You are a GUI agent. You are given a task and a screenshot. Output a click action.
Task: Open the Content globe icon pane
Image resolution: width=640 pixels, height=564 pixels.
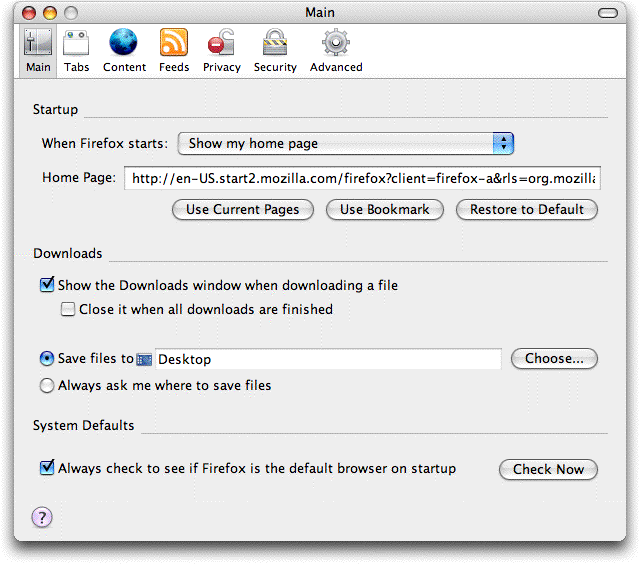[x=123, y=42]
